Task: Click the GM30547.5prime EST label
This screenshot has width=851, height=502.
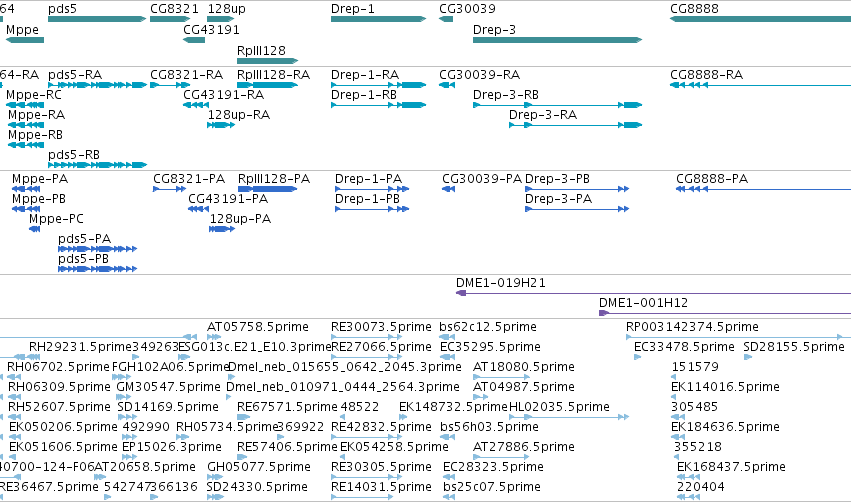Action: tap(168, 387)
